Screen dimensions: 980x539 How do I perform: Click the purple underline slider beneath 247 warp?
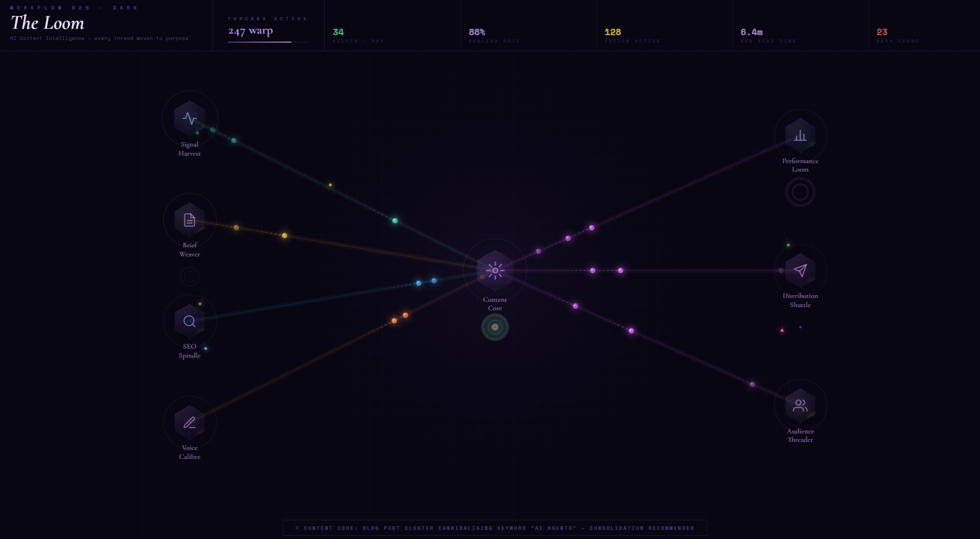[260, 41]
